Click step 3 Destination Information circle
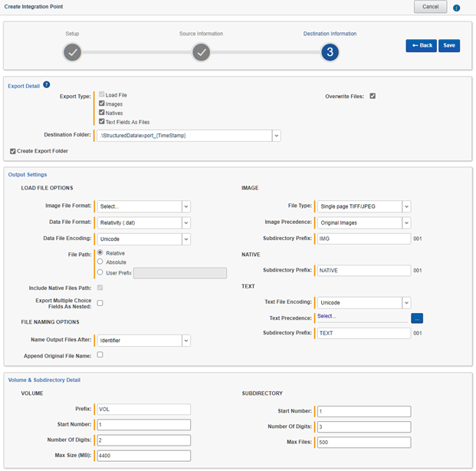Viewport: 476px width, 471px height. (x=330, y=52)
